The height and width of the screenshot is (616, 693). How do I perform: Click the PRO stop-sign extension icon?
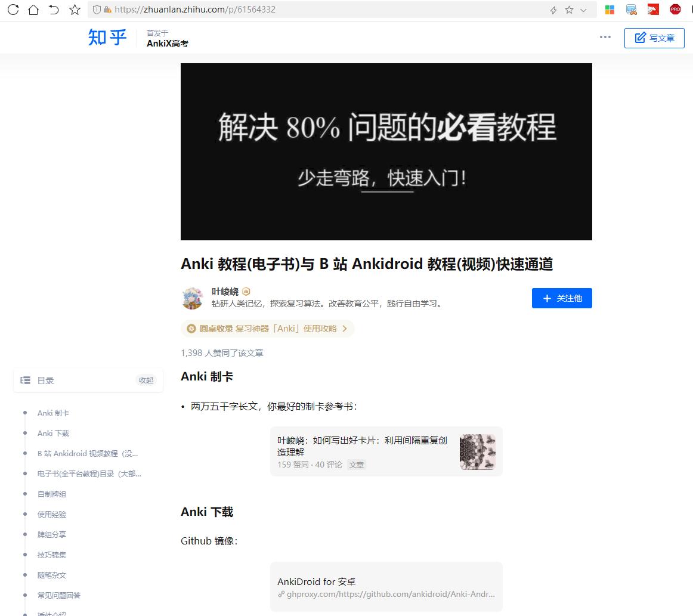675,9
